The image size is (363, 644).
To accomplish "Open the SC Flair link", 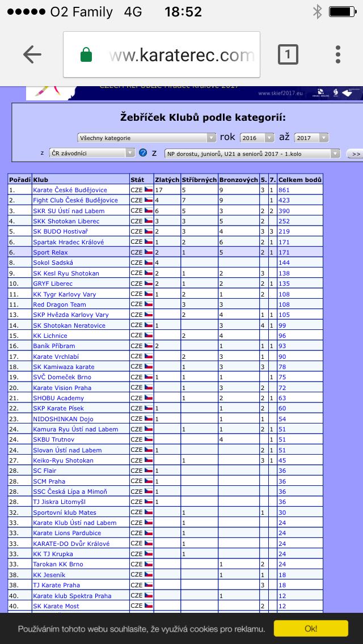I will coord(44,471).
